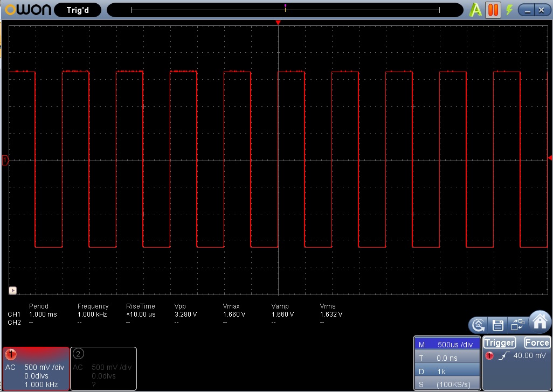Click the save floppy disk icon
The width and height of the screenshot is (553, 392).
[x=497, y=325]
